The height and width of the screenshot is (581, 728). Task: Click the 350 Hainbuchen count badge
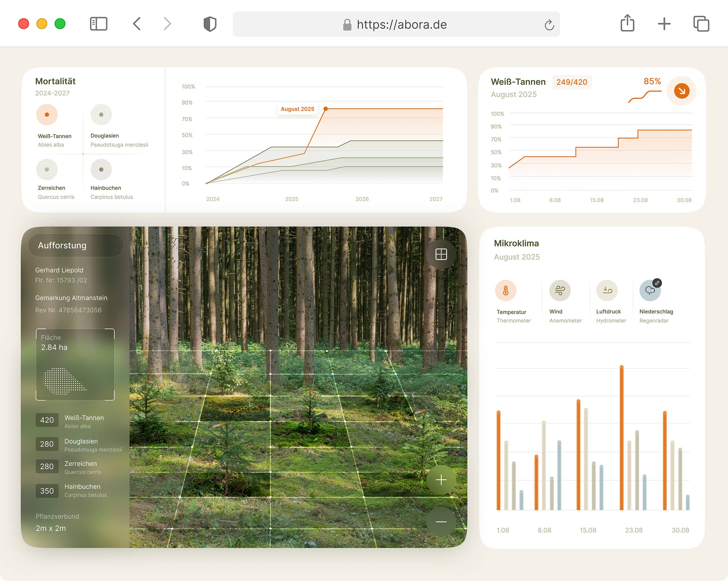click(x=47, y=491)
